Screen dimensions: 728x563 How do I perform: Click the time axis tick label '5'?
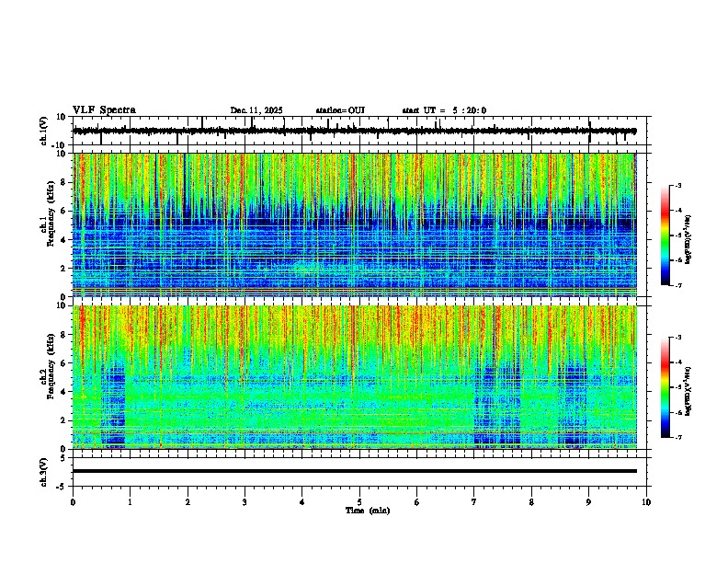pos(359,502)
